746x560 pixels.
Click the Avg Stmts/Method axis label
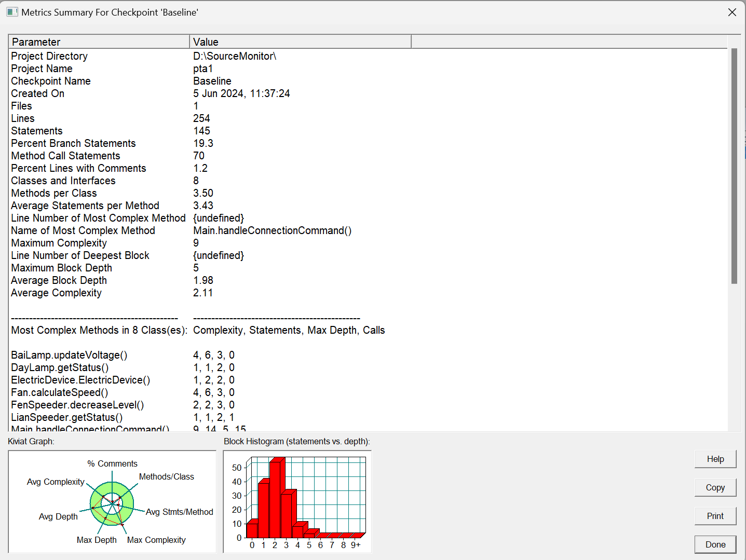pyautogui.click(x=180, y=512)
